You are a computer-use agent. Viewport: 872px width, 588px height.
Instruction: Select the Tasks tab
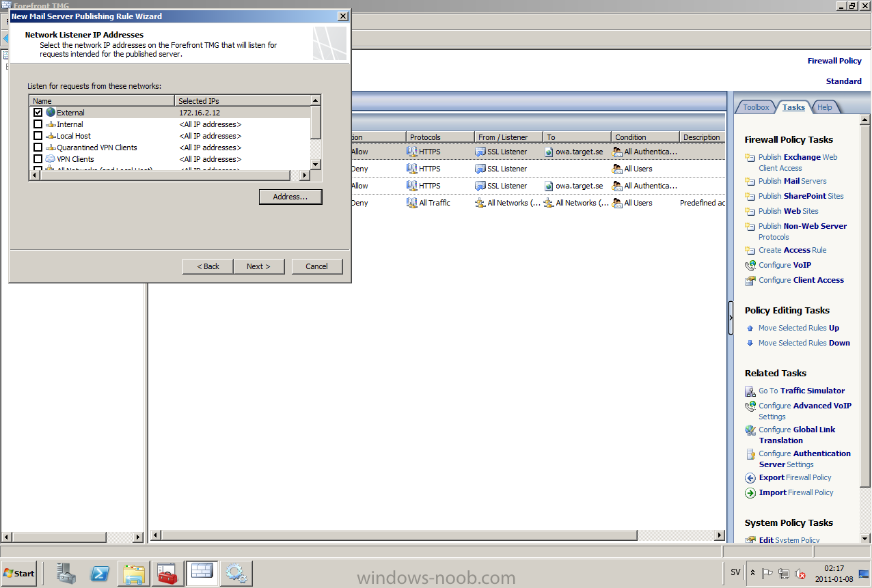[793, 107]
